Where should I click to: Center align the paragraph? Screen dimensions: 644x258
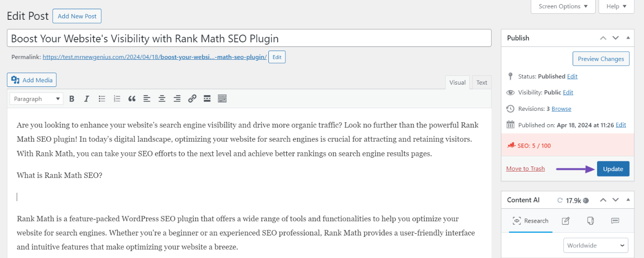tap(162, 98)
